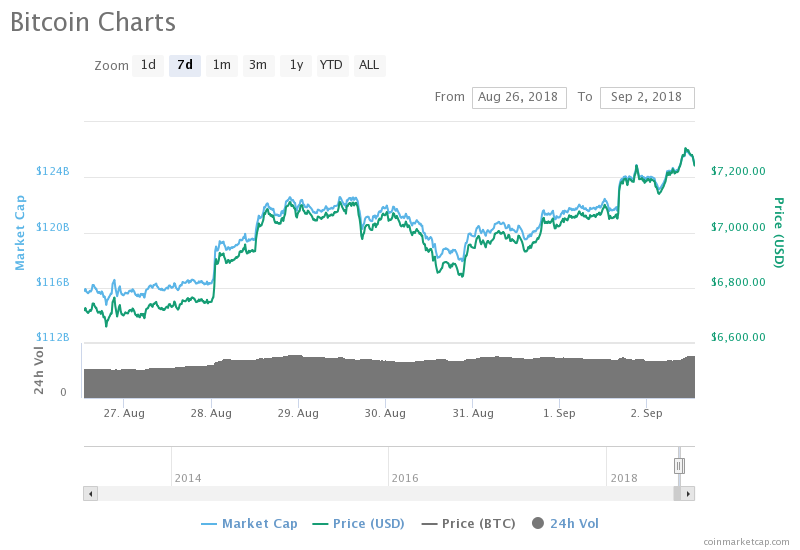
Task: Click the $7,200.00 price label
Action: (x=738, y=171)
